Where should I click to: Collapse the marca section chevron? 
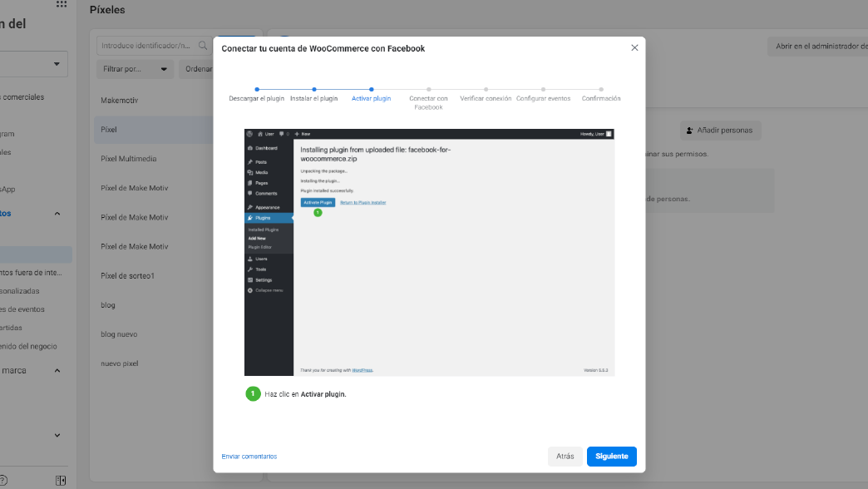(x=57, y=371)
